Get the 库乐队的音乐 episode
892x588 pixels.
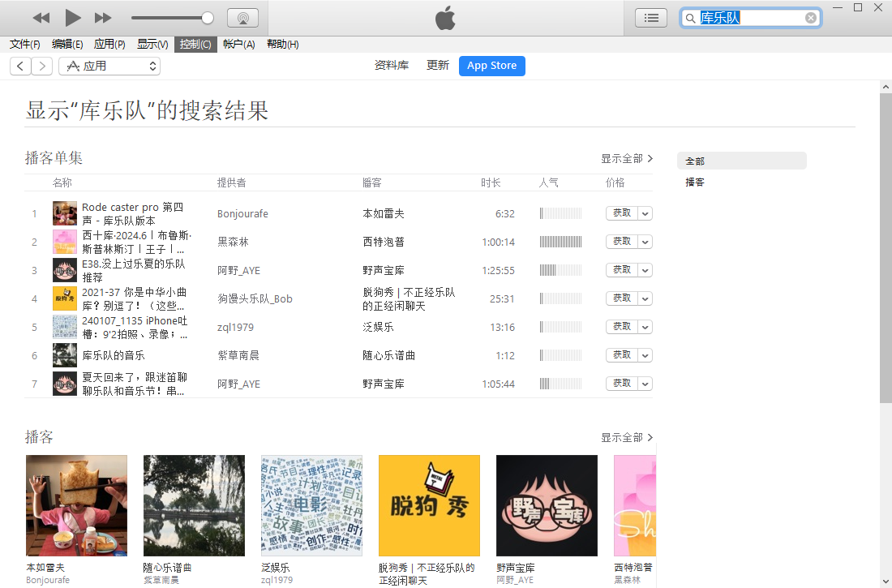(622, 356)
